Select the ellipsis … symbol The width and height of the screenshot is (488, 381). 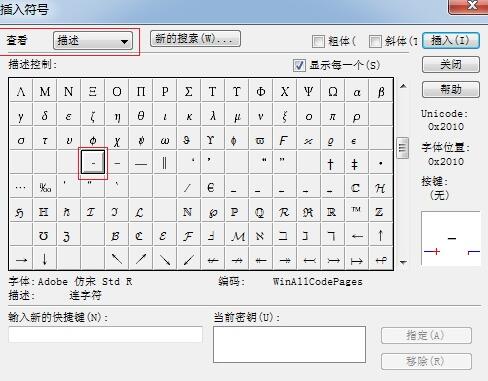[21, 187]
